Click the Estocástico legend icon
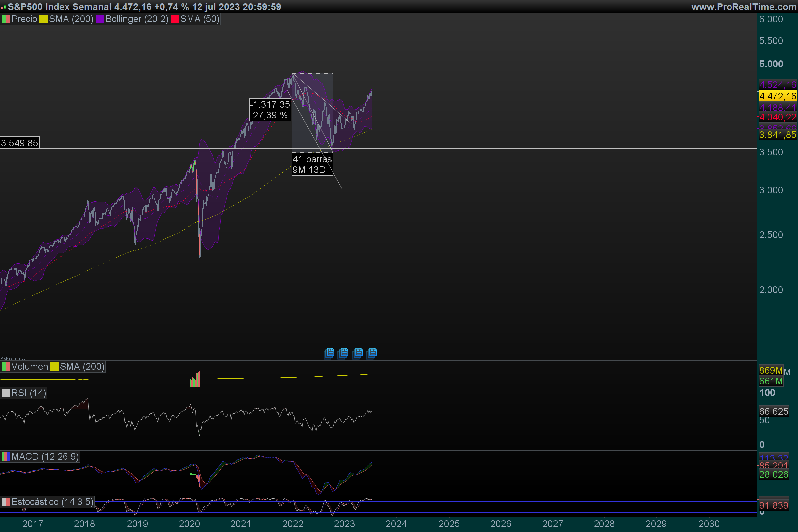Image resolution: width=798 pixels, height=532 pixels. (6, 502)
